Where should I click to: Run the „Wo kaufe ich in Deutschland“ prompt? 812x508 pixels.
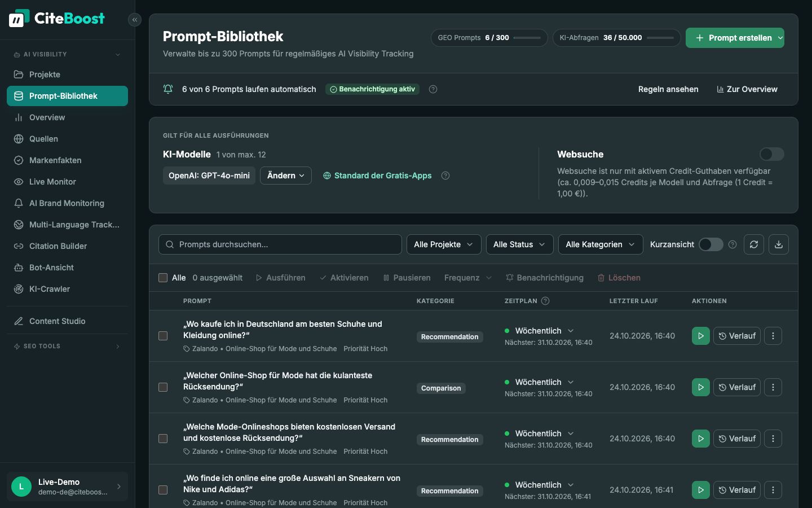pyautogui.click(x=701, y=336)
